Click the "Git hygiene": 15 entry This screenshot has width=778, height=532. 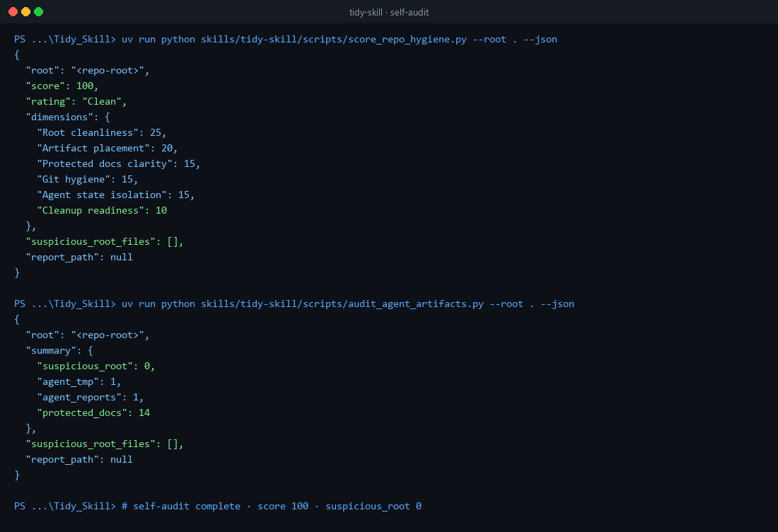(x=87, y=179)
